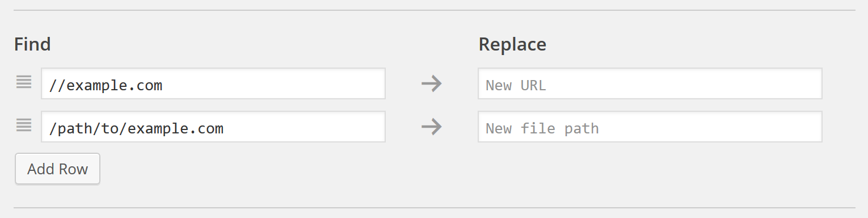This screenshot has width=868, height=218.
Task: Click the Replace column heading
Action: (512, 44)
